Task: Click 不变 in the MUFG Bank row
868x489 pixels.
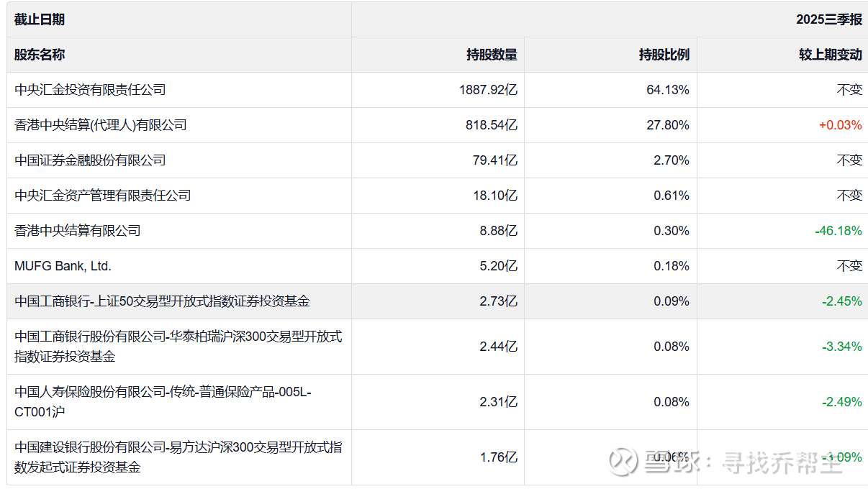Action: tap(849, 266)
